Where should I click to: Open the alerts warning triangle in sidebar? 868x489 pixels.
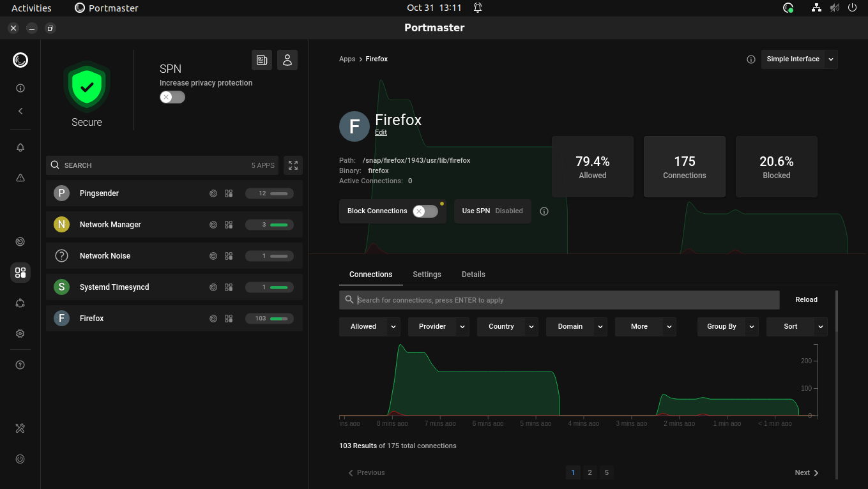pyautogui.click(x=20, y=177)
